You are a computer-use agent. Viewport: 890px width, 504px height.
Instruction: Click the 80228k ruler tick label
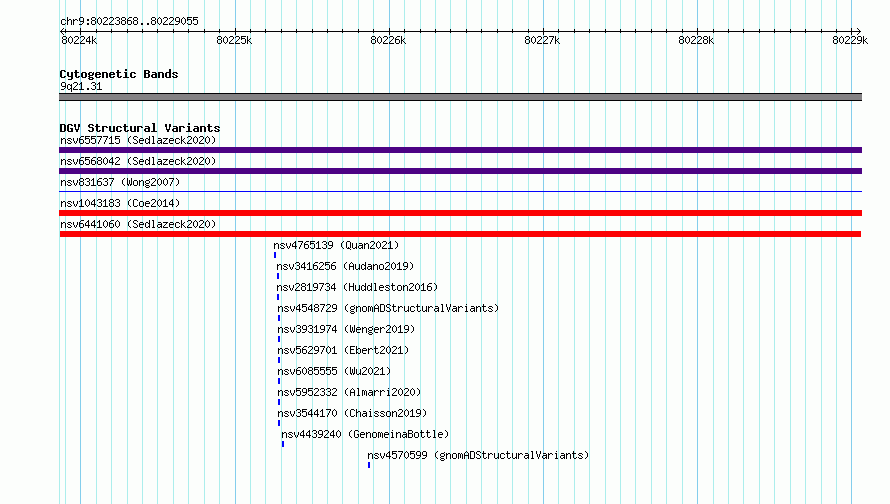tap(696, 40)
